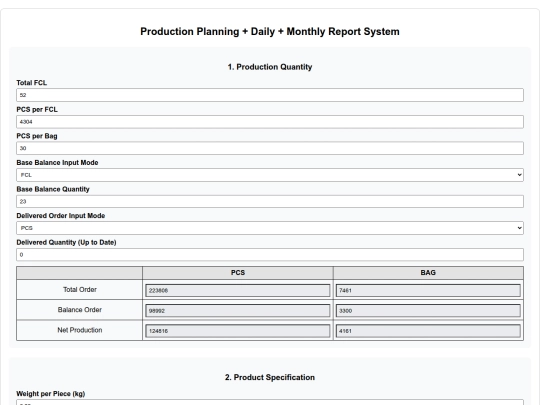
Task: Open the Base Balance Input Mode dropdown
Action: [270, 175]
